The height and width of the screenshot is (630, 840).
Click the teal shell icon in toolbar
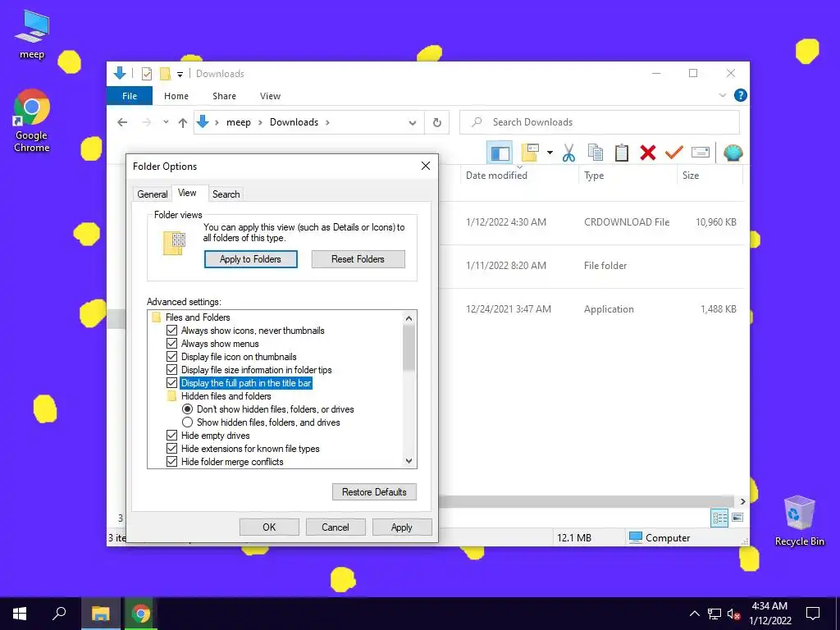(733, 153)
